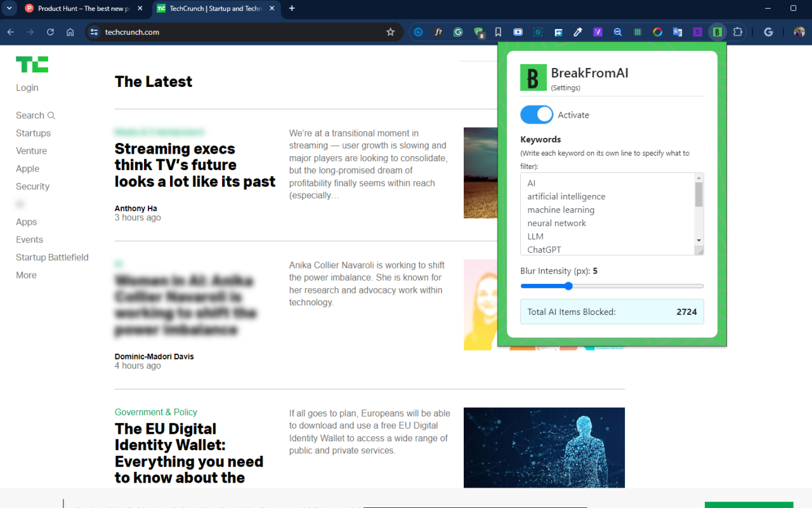Screen dimensions: 812x508
Task: Expand the More menu in sidebar
Action: pyautogui.click(x=26, y=275)
